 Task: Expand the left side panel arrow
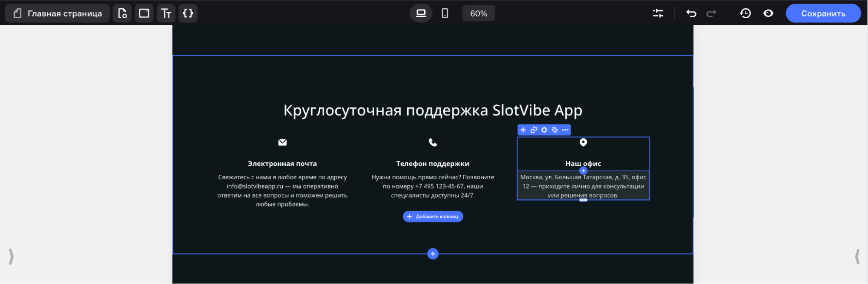pos(11,257)
